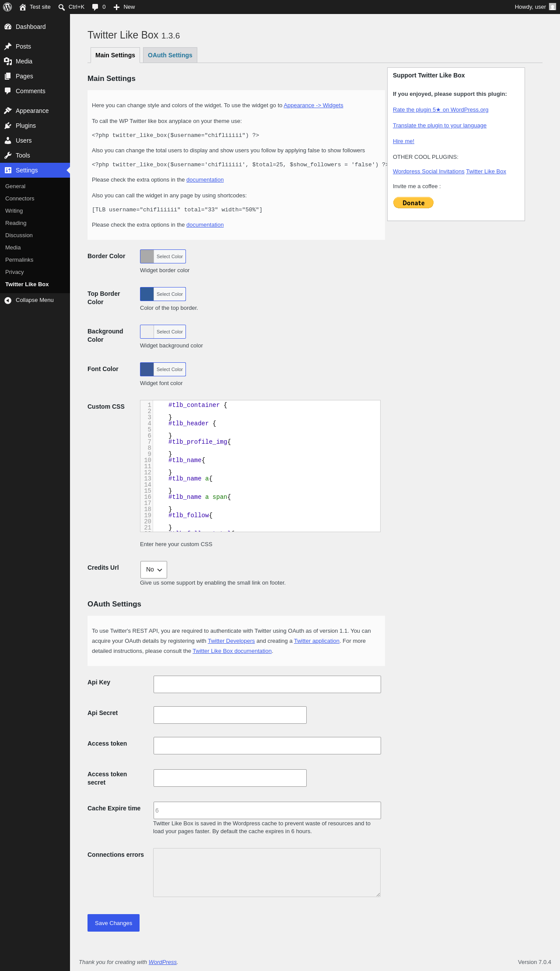The height and width of the screenshot is (971, 560).
Task: Click the Plugins plug icon
Action: (8, 126)
